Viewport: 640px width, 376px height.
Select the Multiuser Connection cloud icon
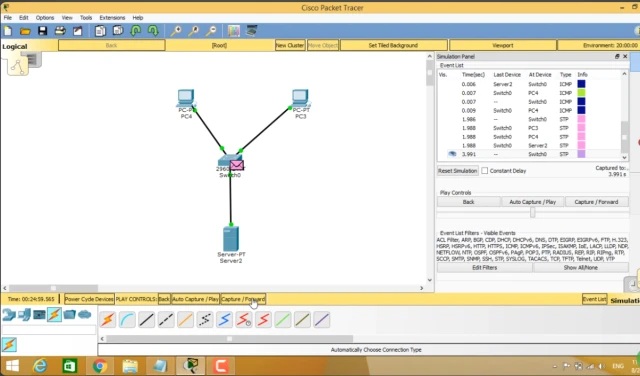click(84, 315)
